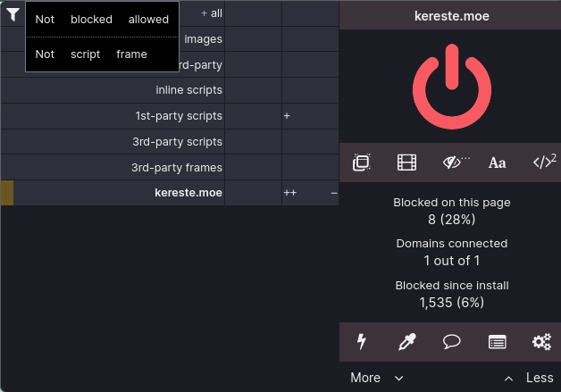Select the 'blocked' filter option
Image resolution: width=561 pixels, height=392 pixels.
[x=91, y=20]
